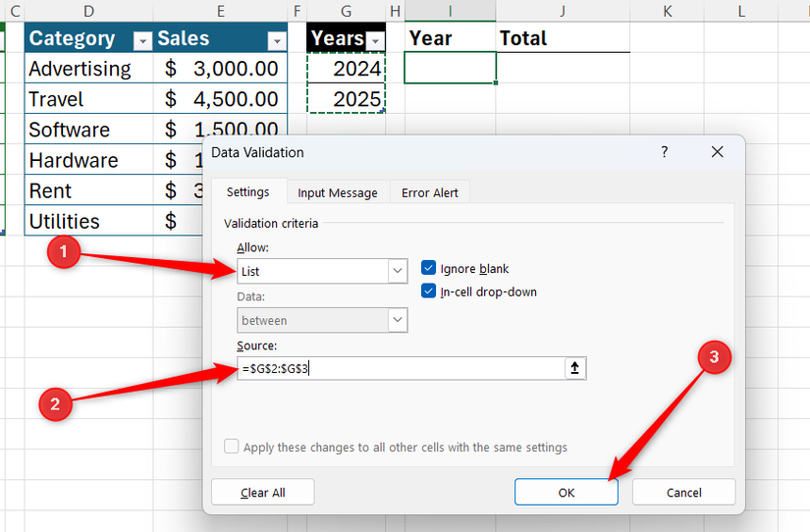Viewport: 810px width, 532px height.
Task: Toggle the Ignore blank checkbox
Action: pyautogui.click(x=428, y=268)
